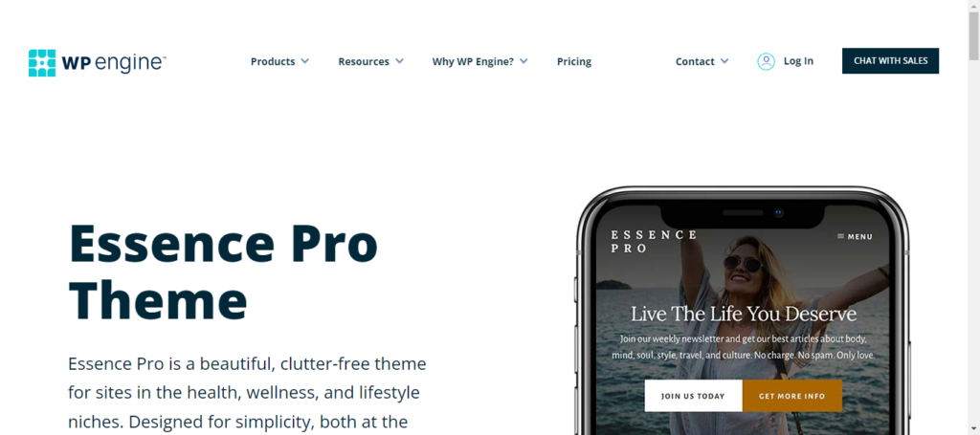Viewport: 980px width, 435px height.
Task: Click the user account avatar icon
Action: (x=766, y=61)
